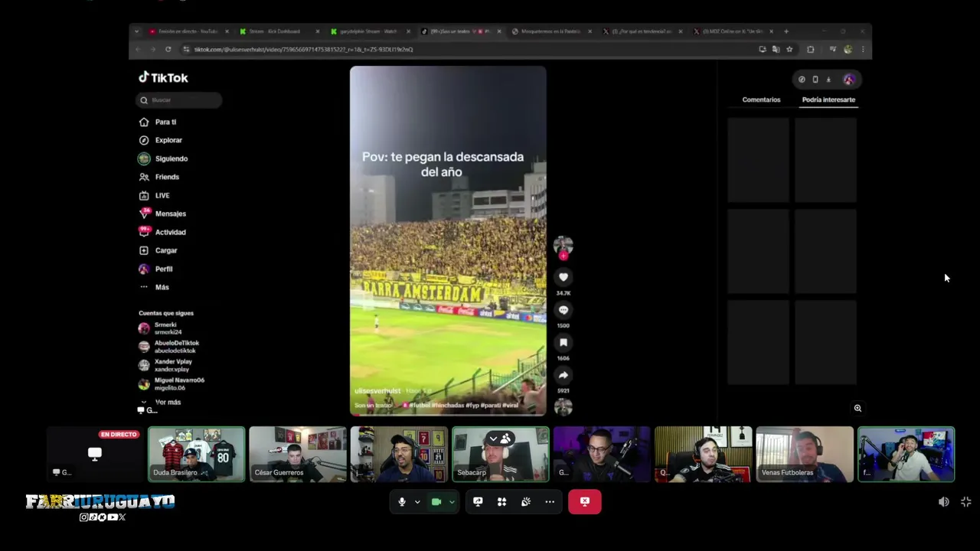Toggle call volume speaker icon
This screenshot has width=980, height=551.
click(x=943, y=502)
